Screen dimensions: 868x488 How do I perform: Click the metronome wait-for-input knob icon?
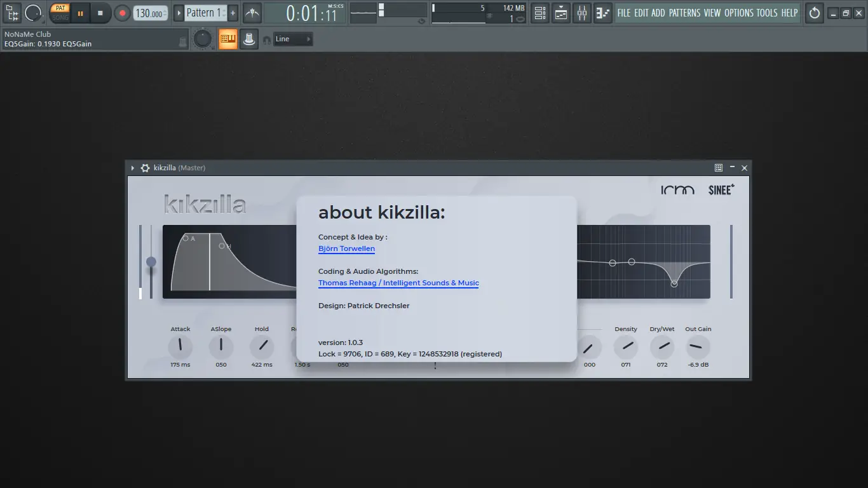(x=33, y=13)
